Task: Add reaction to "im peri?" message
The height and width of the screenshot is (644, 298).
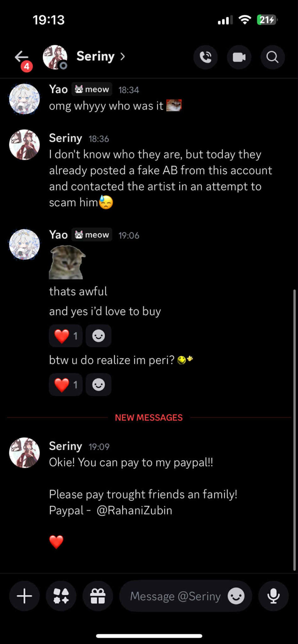Action: click(x=98, y=384)
